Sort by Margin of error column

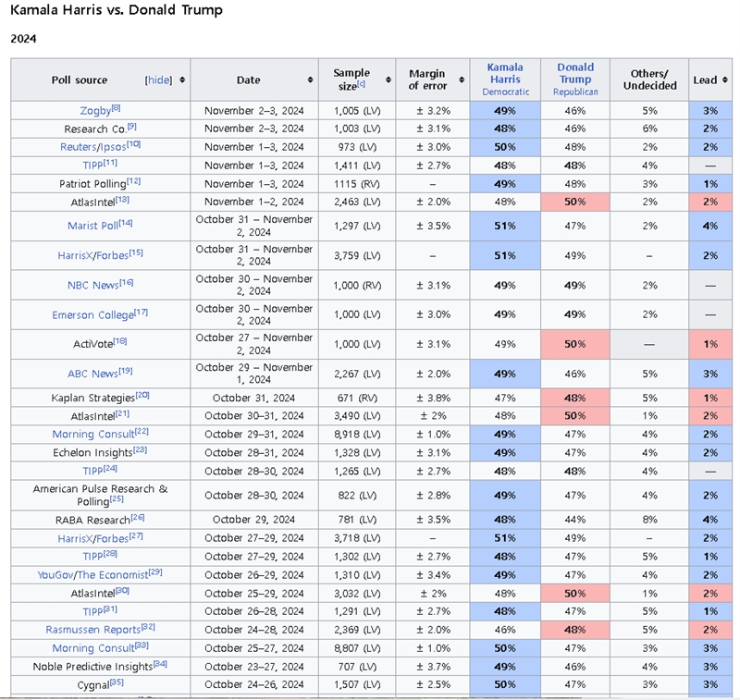[460, 80]
